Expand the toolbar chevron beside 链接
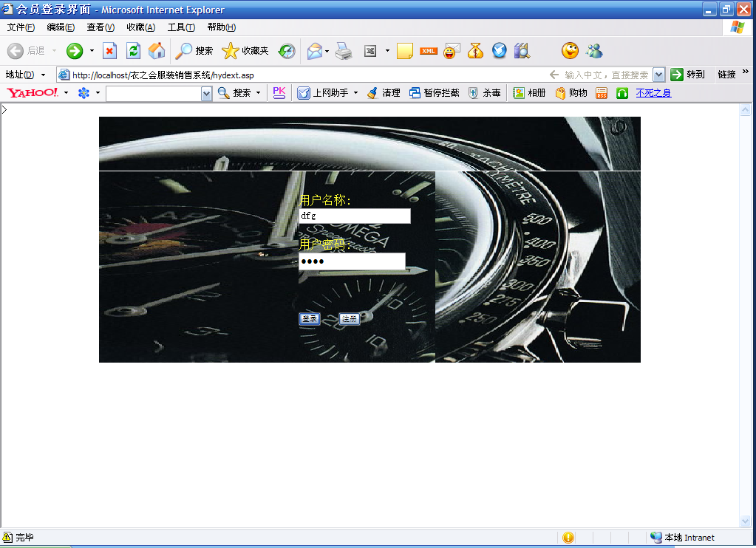This screenshot has width=756, height=548. pos(746,72)
